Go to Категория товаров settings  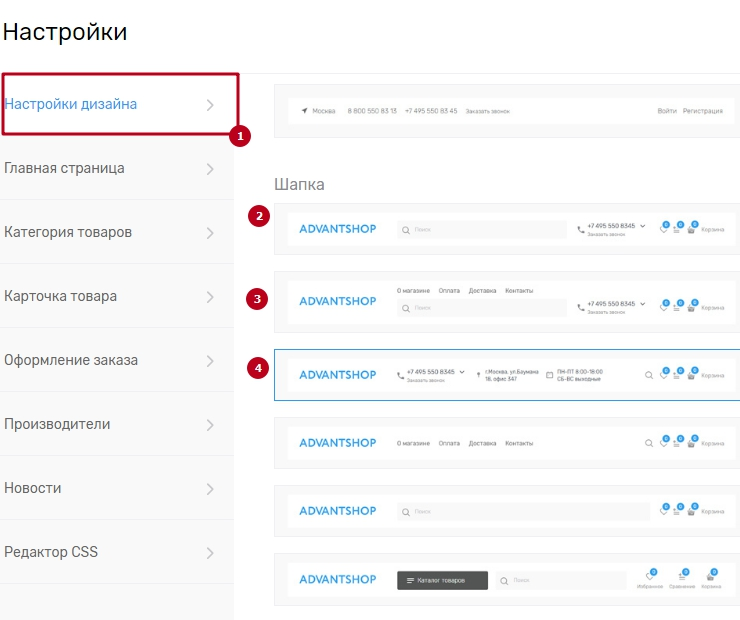point(68,232)
